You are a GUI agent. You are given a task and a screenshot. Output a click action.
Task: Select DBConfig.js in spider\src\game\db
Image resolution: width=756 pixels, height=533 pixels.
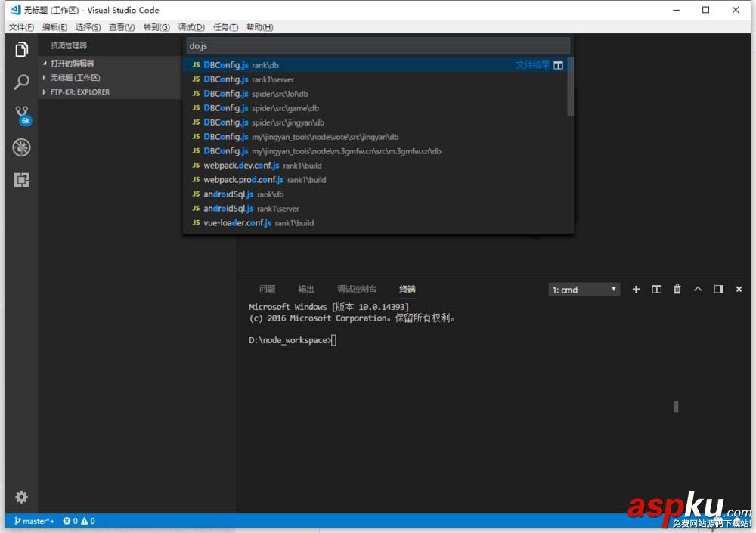coord(375,108)
